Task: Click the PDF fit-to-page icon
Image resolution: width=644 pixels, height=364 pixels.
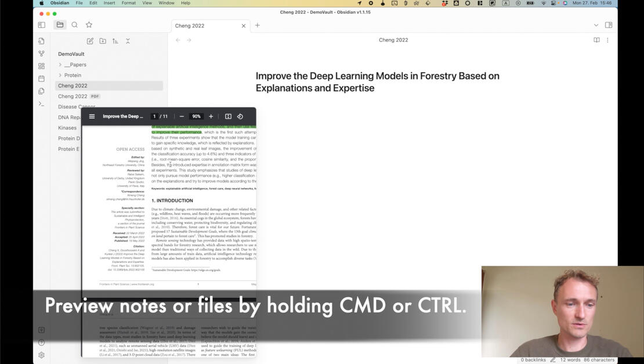Action: (228, 117)
